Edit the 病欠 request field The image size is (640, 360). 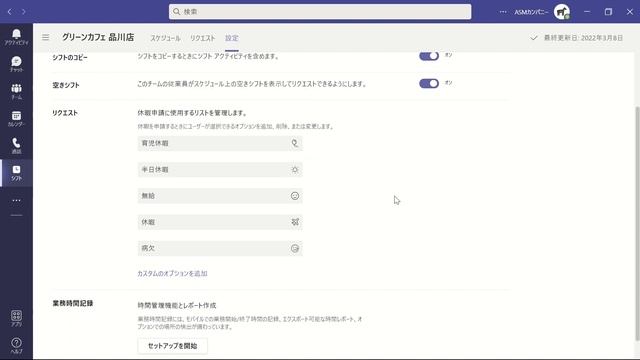[220, 248]
